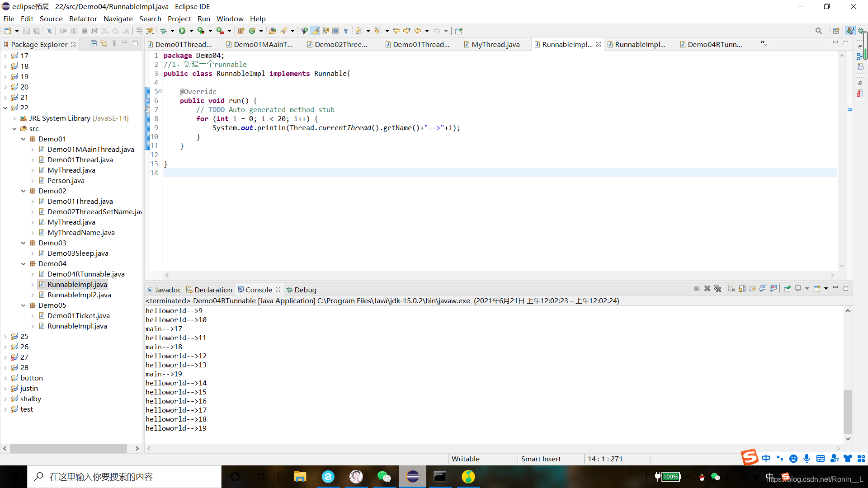Image resolution: width=868 pixels, height=488 pixels.
Task: Select Demo01Ticket.java in the tree
Action: tap(78, 316)
